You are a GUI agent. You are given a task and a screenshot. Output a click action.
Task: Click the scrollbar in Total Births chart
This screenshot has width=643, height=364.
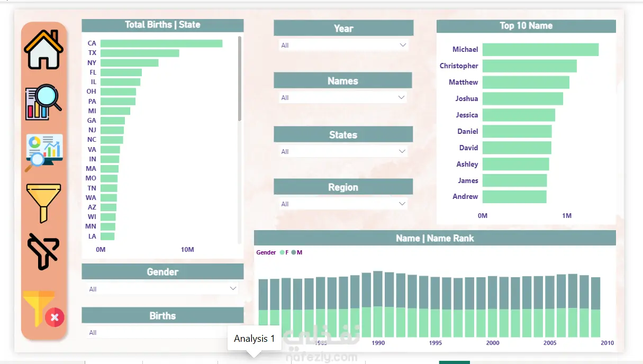coord(240,78)
